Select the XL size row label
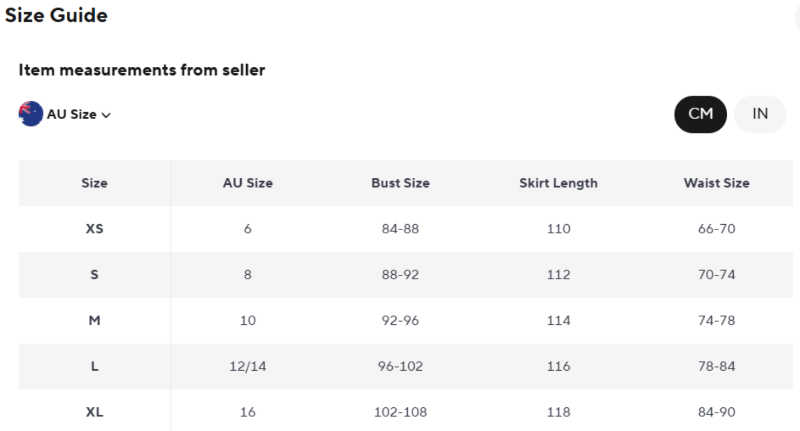 pos(94,412)
